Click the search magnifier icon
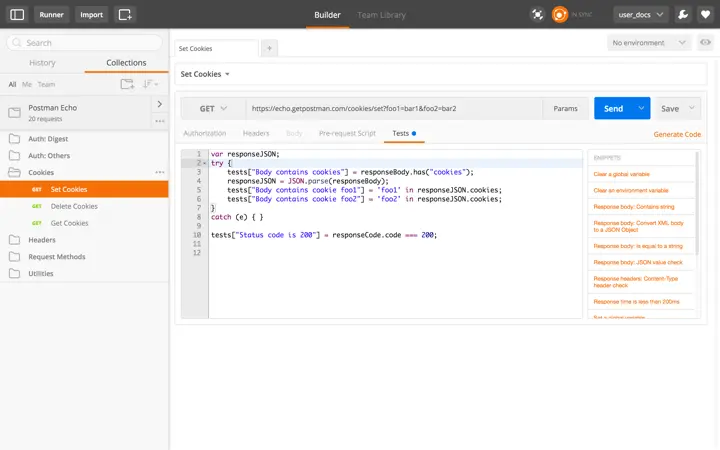This screenshot has width=720, height=450. [x=17, y=43]
